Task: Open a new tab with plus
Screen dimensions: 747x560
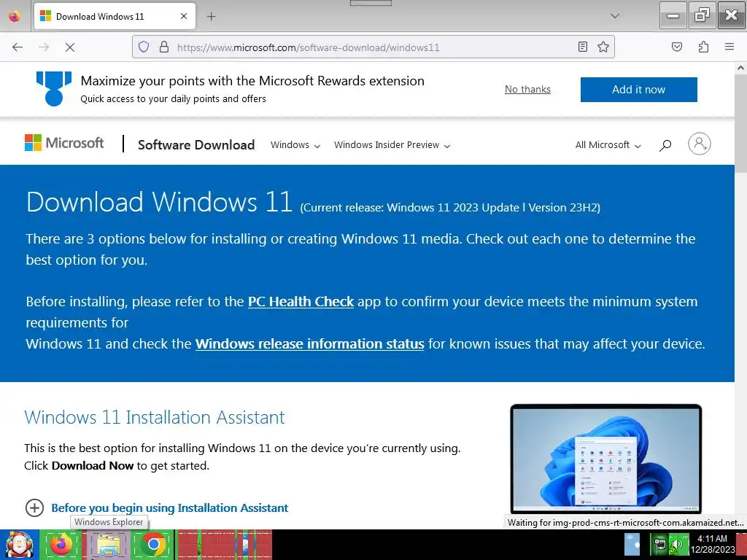Action: [x=211, y=17]
